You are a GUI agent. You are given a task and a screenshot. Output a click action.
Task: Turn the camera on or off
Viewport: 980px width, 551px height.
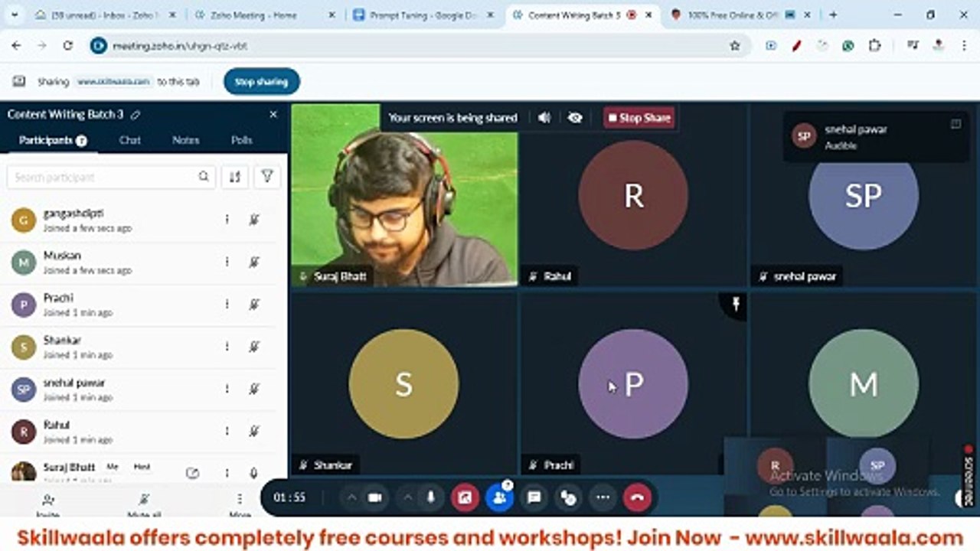(374, 497)
